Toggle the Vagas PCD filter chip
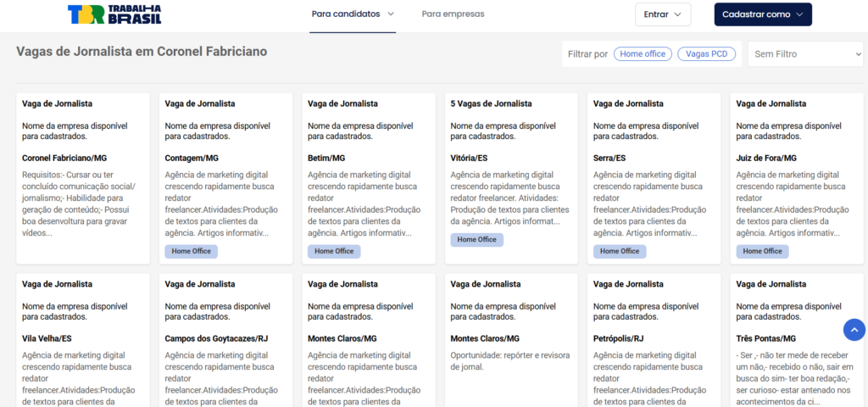The width and height of the screenshot is (868, 407). point(707,53)
